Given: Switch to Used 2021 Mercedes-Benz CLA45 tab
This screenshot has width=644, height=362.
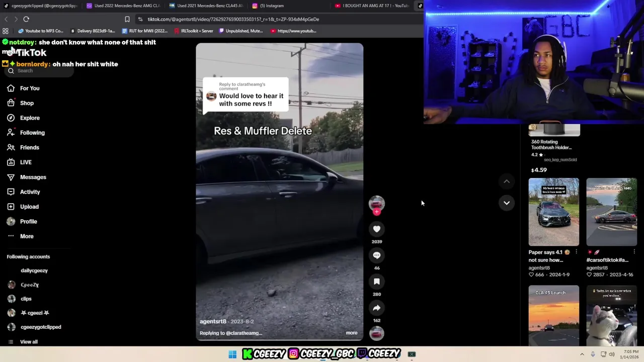Looking at the screenshot, I should tap(205, 6).
